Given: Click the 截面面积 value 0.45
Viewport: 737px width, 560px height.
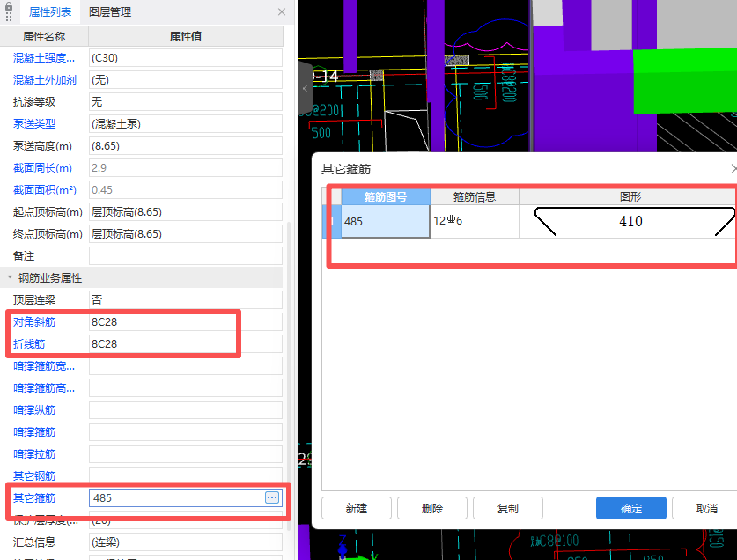Looking at the screenshot, I should [186, 190].
